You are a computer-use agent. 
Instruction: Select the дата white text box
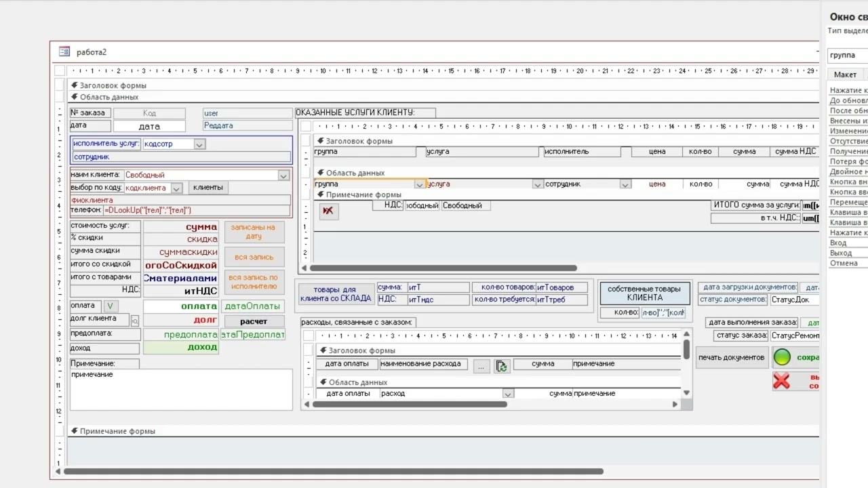click(149, 126)
